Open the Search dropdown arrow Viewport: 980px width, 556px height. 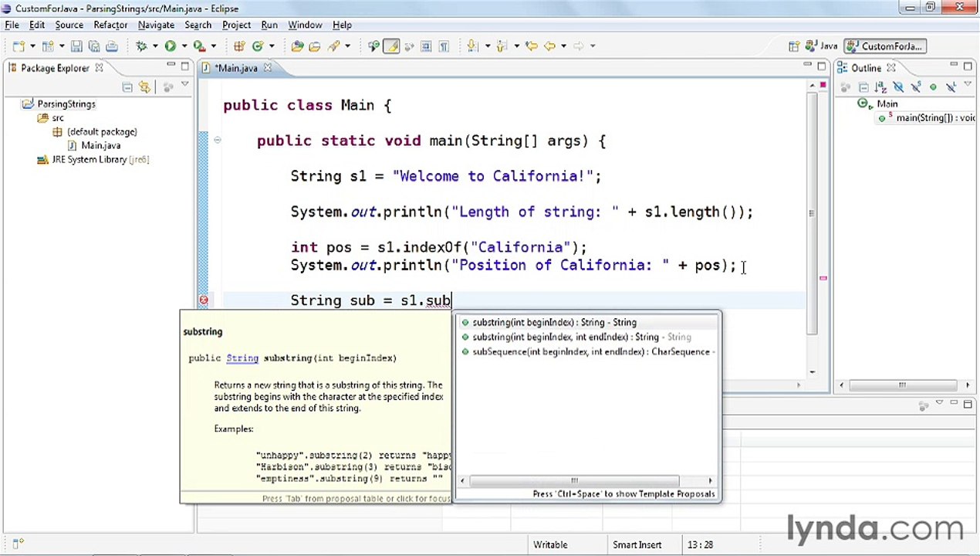(x=347, y=46)
